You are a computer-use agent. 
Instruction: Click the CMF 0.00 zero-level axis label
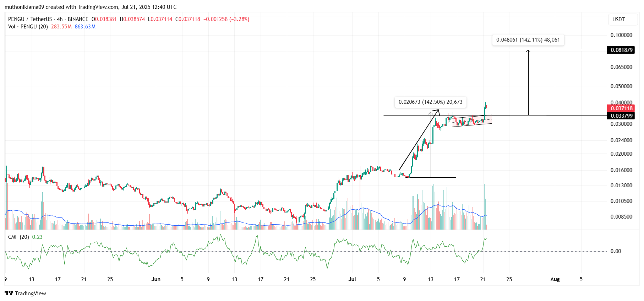click(x=616, y=251)
